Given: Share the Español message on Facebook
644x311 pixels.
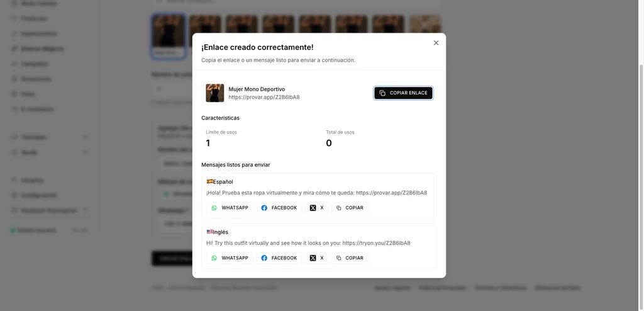Looking at the screenshot, I should [x=279, y=208].
